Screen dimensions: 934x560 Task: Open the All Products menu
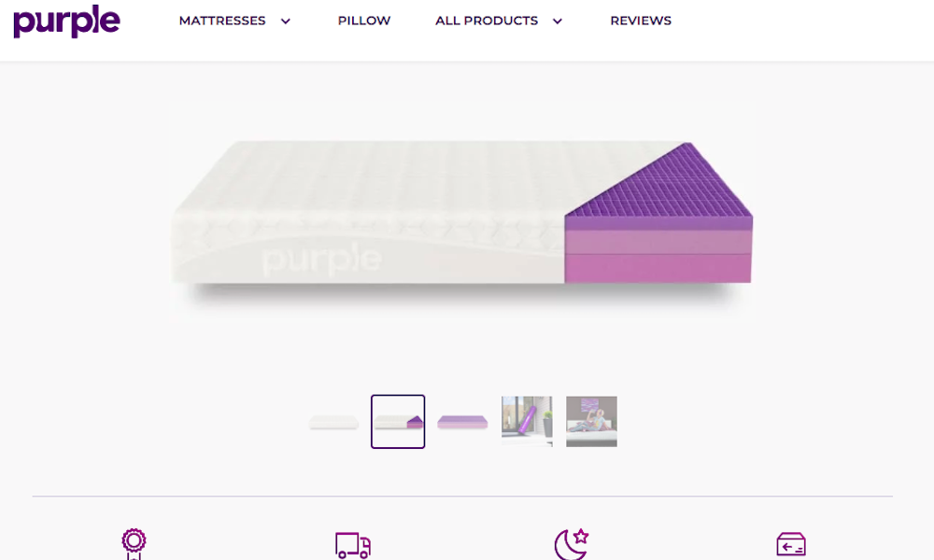(487, 21)
